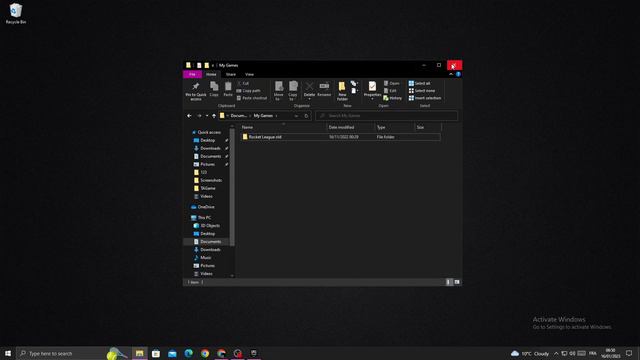Sort by the Type column header
This screenshot has width=640, height=360.
pos(394,127)
